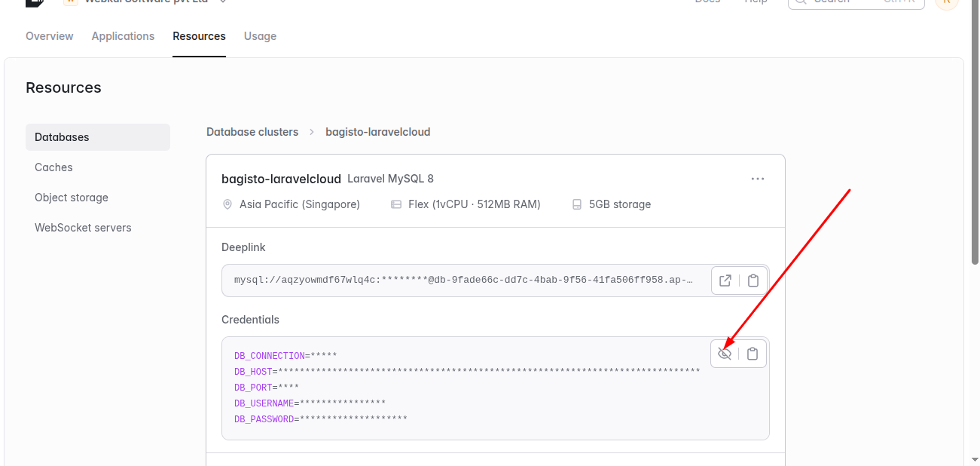
Task: Select the Resources tab
Action: point(199,36)
